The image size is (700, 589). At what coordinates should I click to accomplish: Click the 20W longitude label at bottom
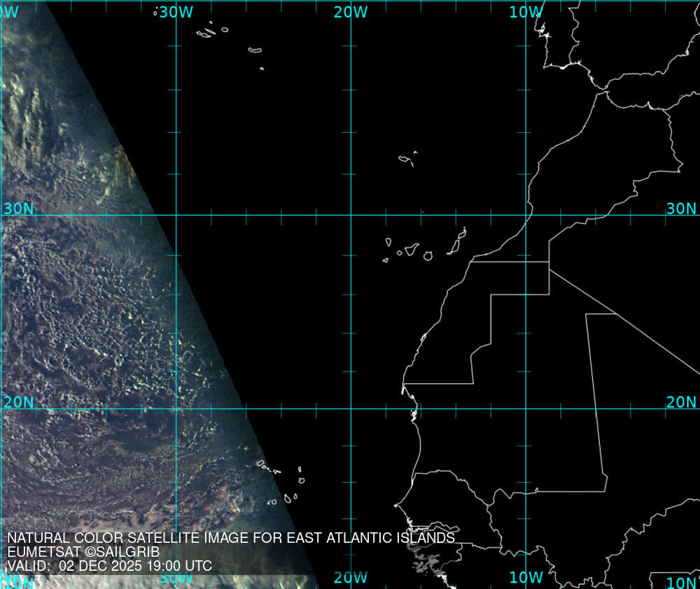(x=350, y=577)
